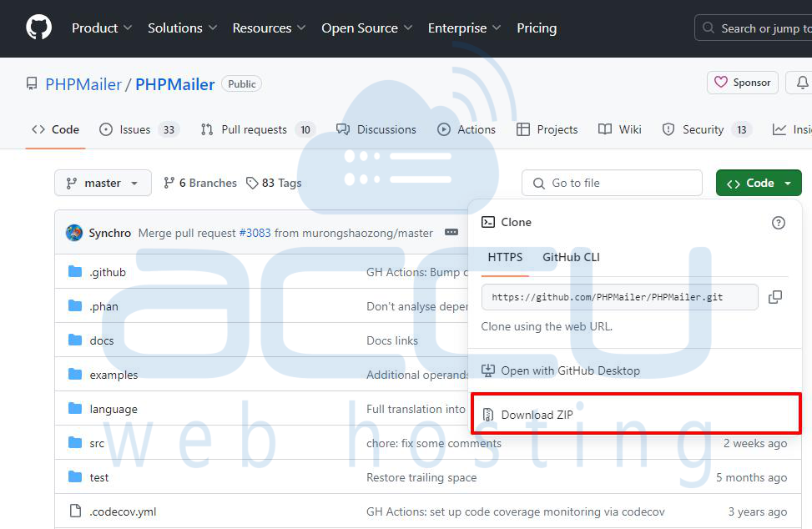The height and width of the screenshot is (529, 812).
Task: Open the 'chore: fix some comments' commit
Action: coord(434,443)
